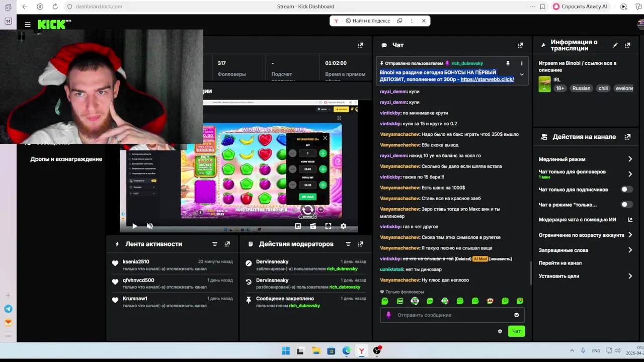
Task: Pop out the Информация о трансляции panel
Action: pos(627,45)
